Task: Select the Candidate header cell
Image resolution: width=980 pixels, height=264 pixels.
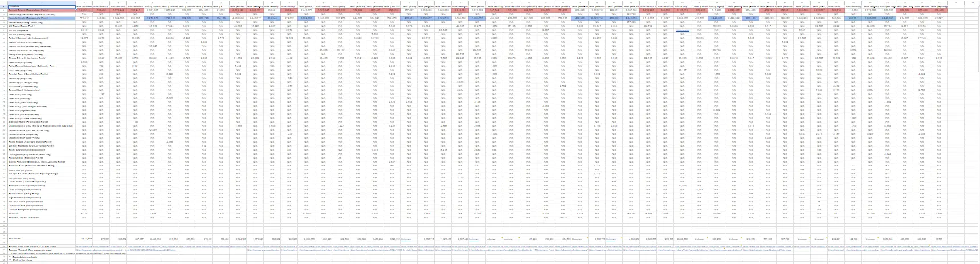Action: coord(34,6)
